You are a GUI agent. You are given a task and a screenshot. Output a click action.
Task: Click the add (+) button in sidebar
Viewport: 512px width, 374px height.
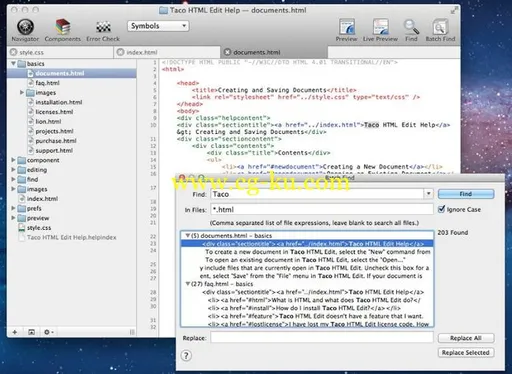pyautogui.click(x=15, y=332)
